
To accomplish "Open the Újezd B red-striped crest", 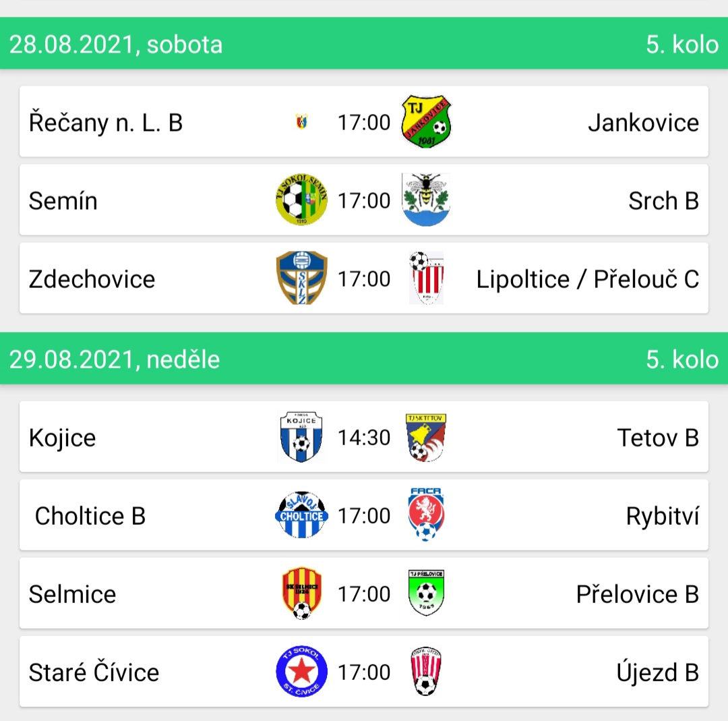I will coord(426,671).
